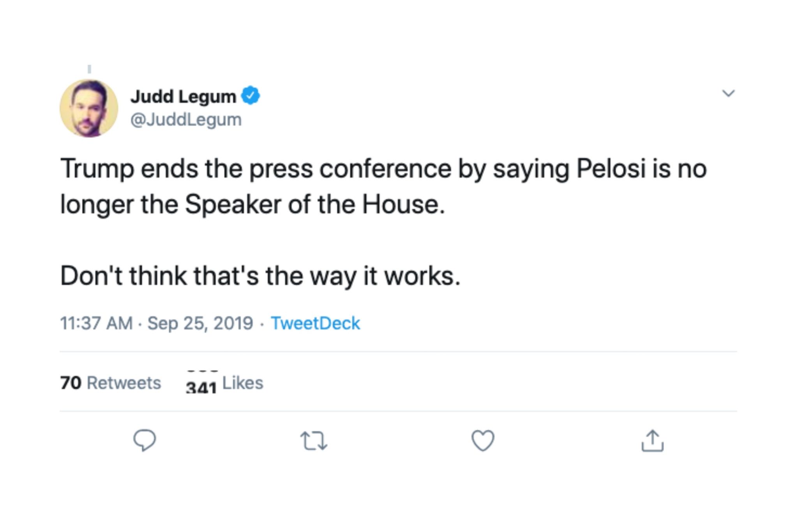Expand the tweet options chevron menu
This screenshot has width=798, height=532.
point(728,93)
